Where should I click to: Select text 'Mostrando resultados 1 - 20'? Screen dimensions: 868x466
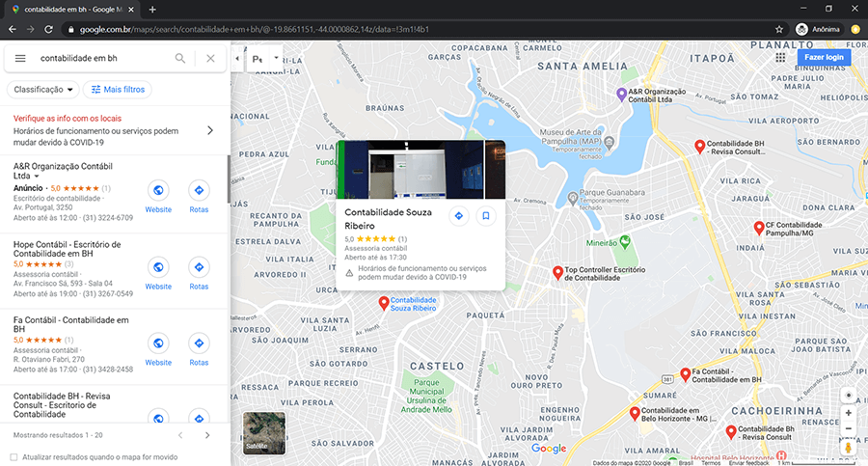[x=58, y=435]
